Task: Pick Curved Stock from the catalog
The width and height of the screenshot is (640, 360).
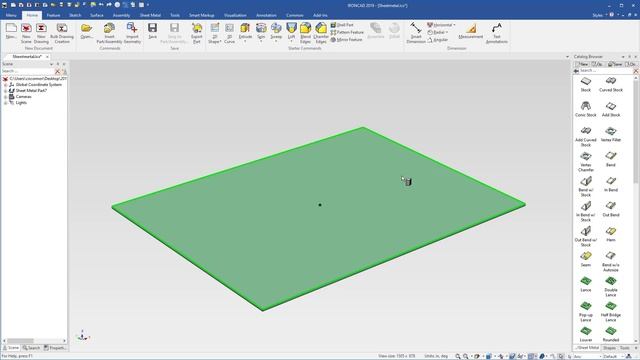Action: pos(611,84)
